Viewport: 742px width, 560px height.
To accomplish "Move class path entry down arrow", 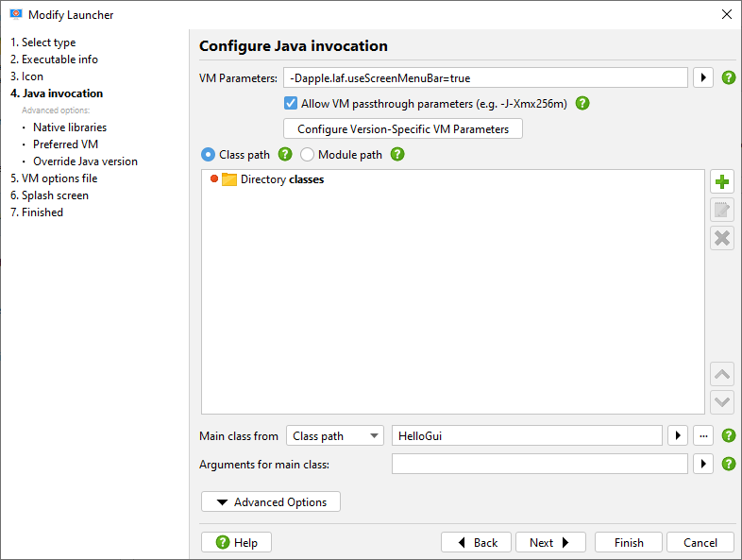I will [721, 402].
